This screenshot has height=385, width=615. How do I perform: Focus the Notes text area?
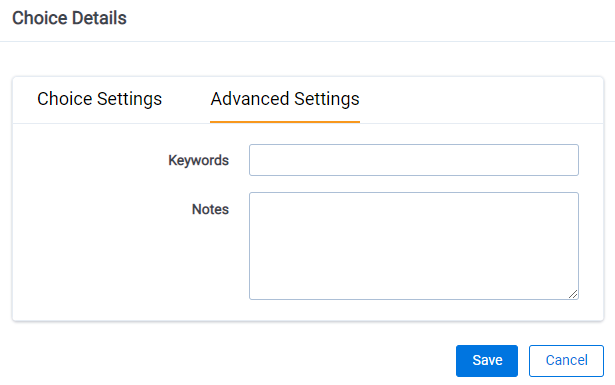(x=414, y=246)
